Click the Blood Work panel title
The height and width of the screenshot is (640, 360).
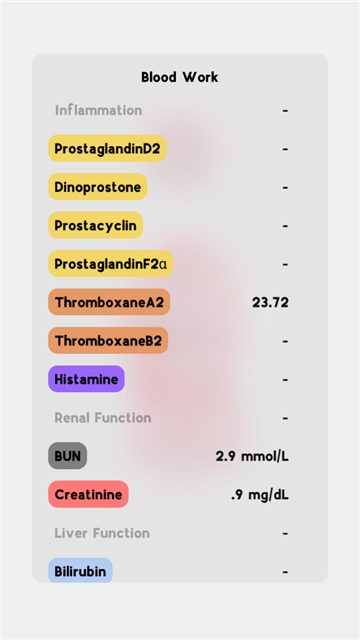pos(180,77)
